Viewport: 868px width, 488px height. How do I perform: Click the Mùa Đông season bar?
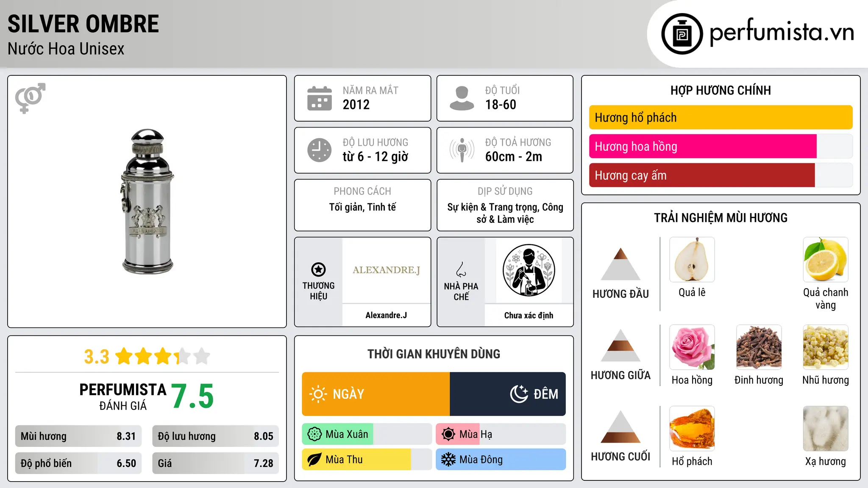tap(501, 460)
